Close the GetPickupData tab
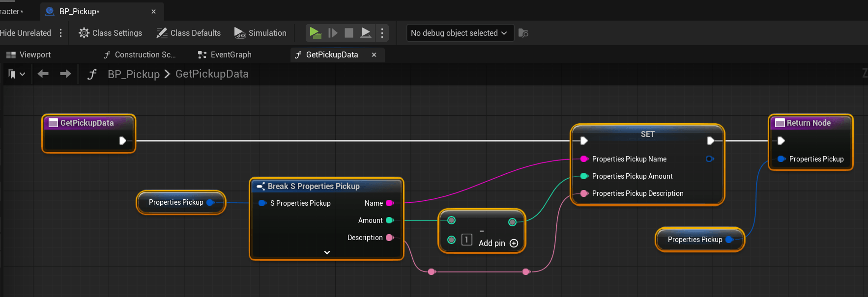 pyautogui.click(x=374, y=54)
